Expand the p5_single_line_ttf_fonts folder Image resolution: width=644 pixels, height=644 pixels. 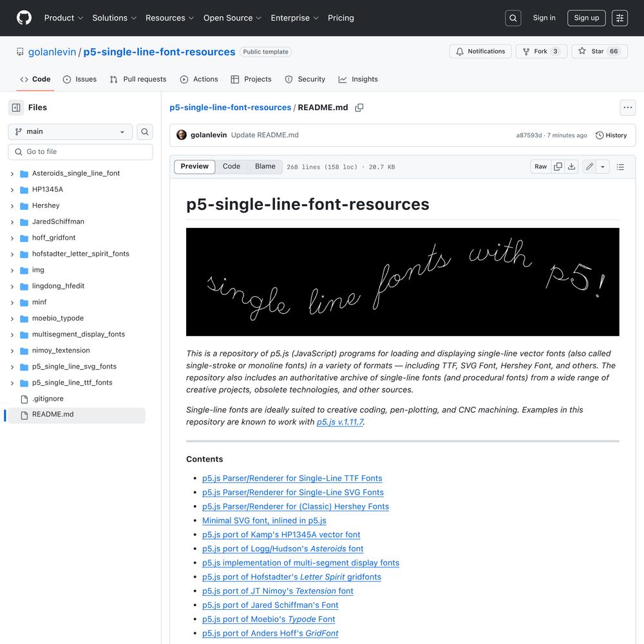(x=12, y=383)
